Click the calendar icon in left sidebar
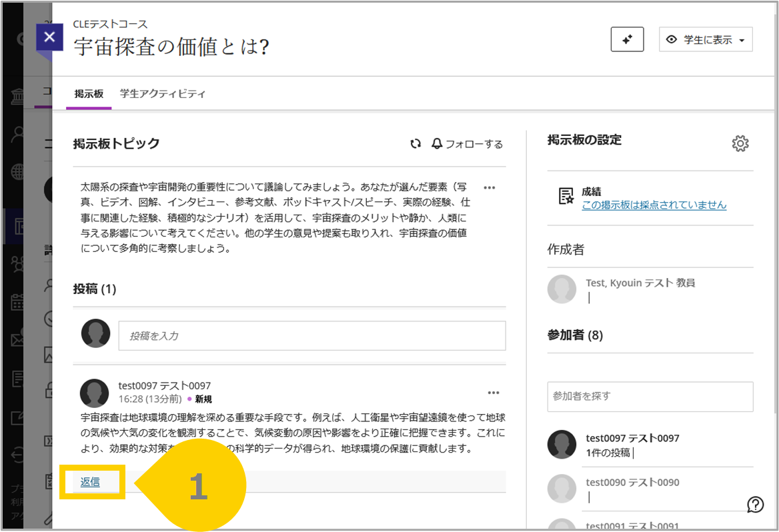Viewport: 779px width, 532px height. 17,302
